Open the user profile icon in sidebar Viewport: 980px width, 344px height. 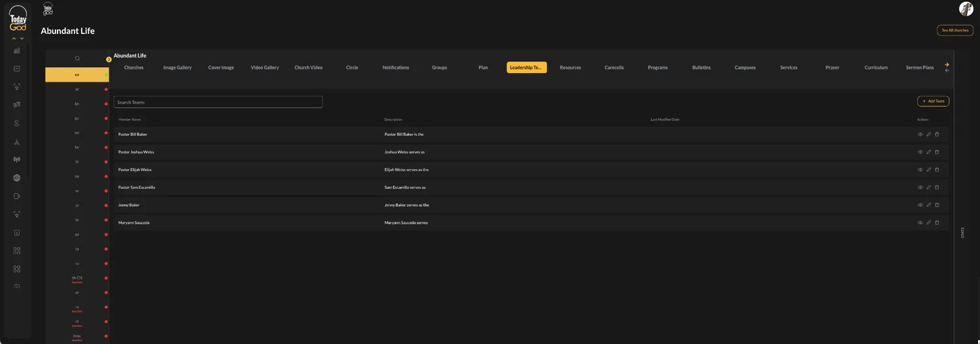tap(17, 123)
